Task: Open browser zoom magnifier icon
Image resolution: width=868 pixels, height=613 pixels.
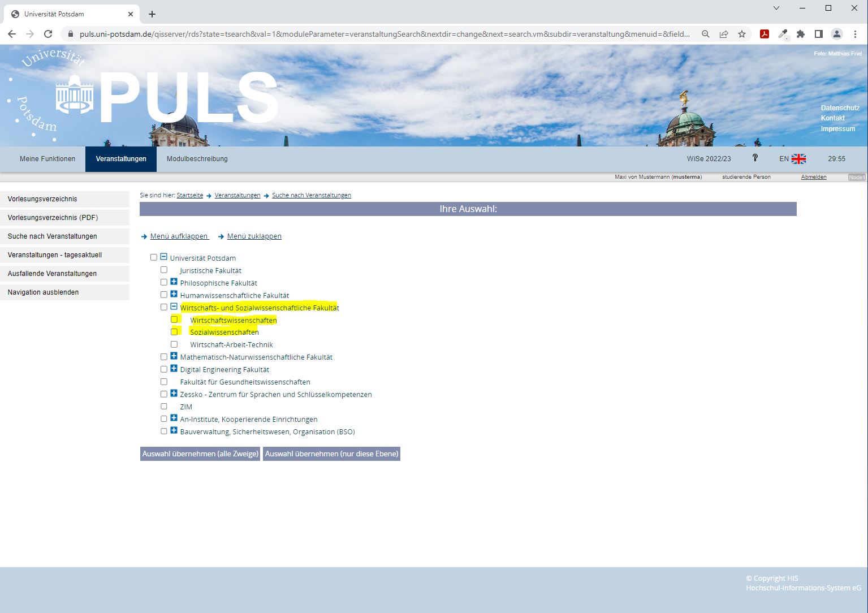Action: click(706, 34)
